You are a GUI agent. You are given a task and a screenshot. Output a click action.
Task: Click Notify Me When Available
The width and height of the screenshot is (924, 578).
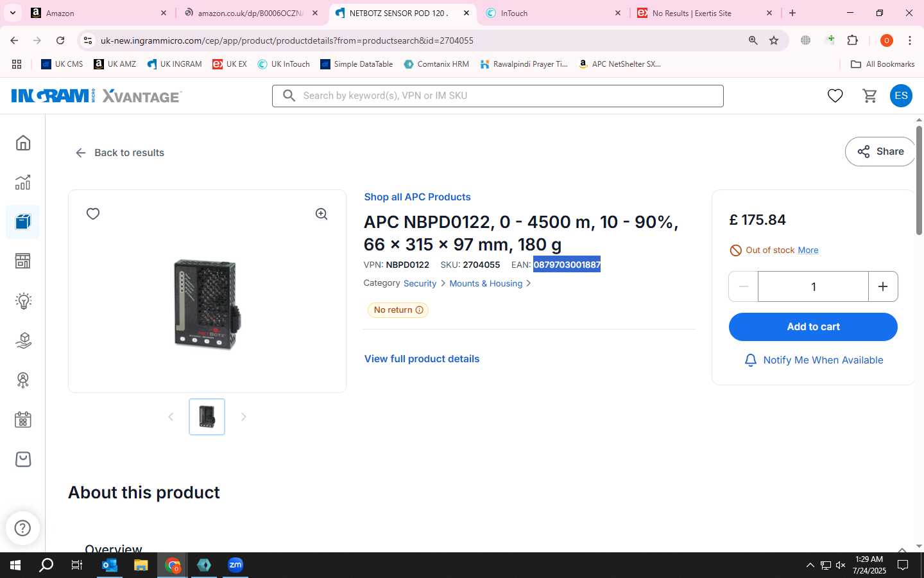(x=813, y=360)
